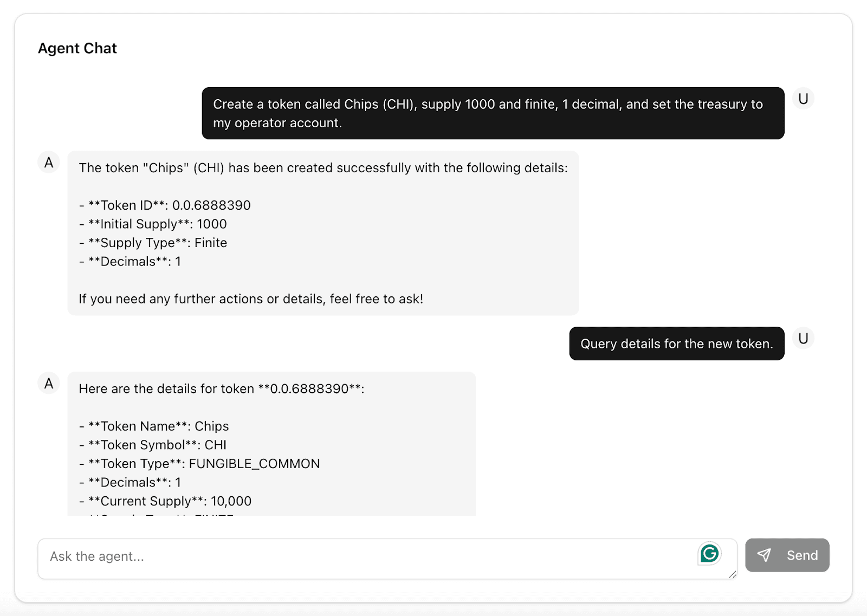
Task: Select the Create a token called Chips message bubble
Action: coord(493,113)
